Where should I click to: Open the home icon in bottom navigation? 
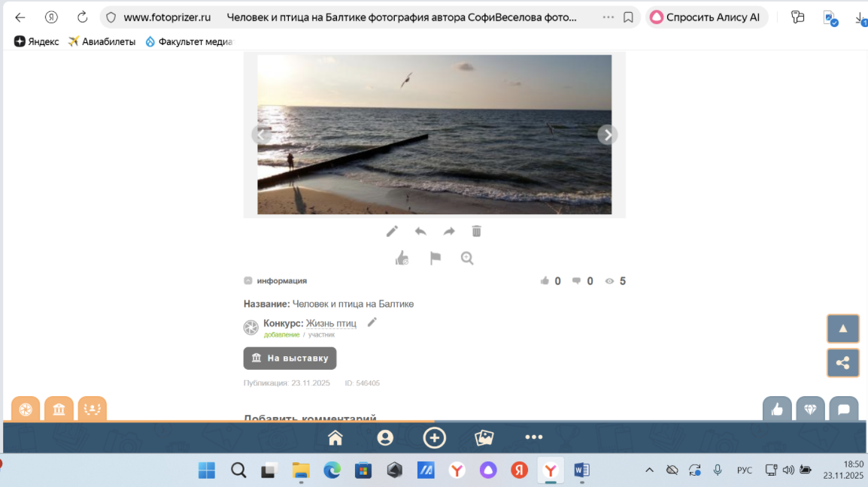point(335,437)
